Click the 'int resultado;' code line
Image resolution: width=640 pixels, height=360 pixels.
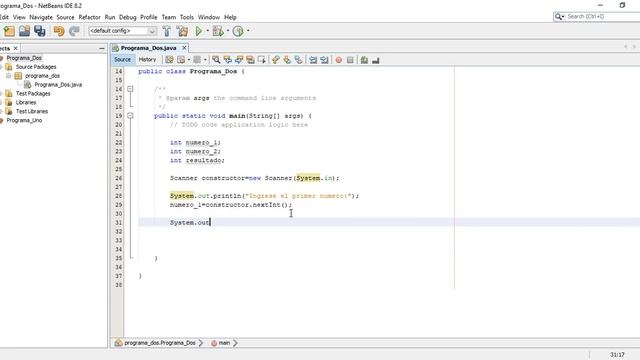[x=197, y=160]
